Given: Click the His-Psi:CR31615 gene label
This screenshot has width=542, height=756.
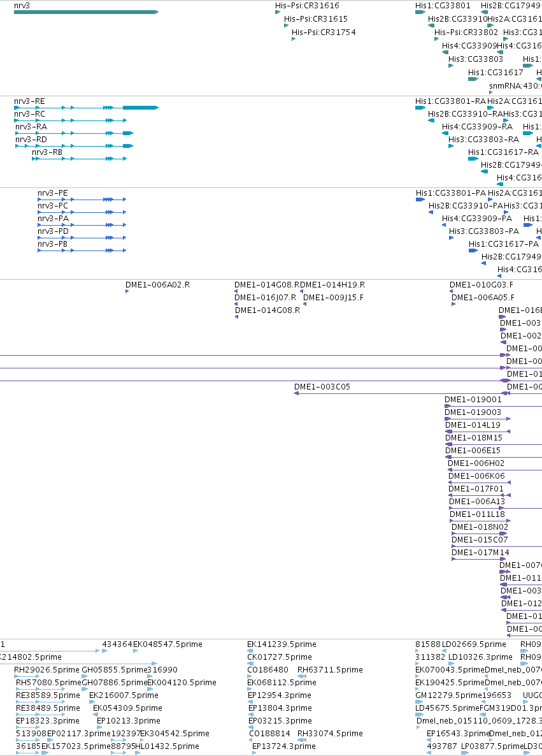Looking at the screenshot, I should point(315,19).
